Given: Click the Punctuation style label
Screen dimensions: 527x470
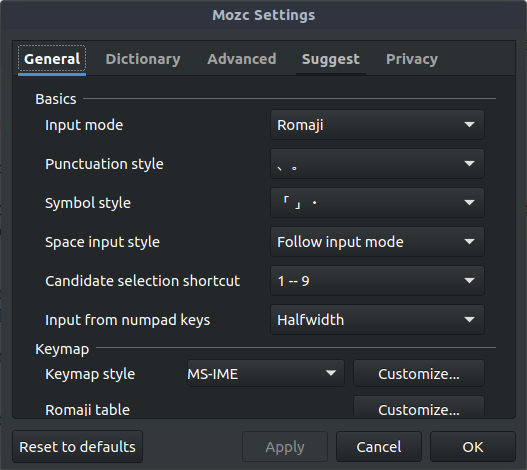Looking at the screenshot, I should tap(104, 164).
